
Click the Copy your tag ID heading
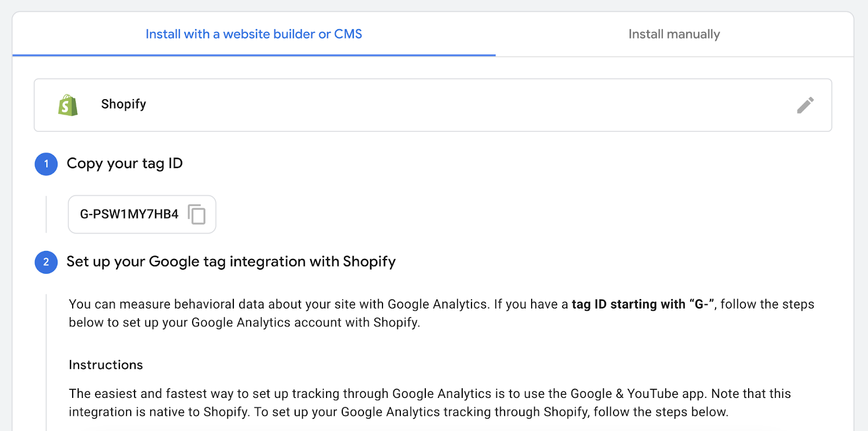click(125, 163)
